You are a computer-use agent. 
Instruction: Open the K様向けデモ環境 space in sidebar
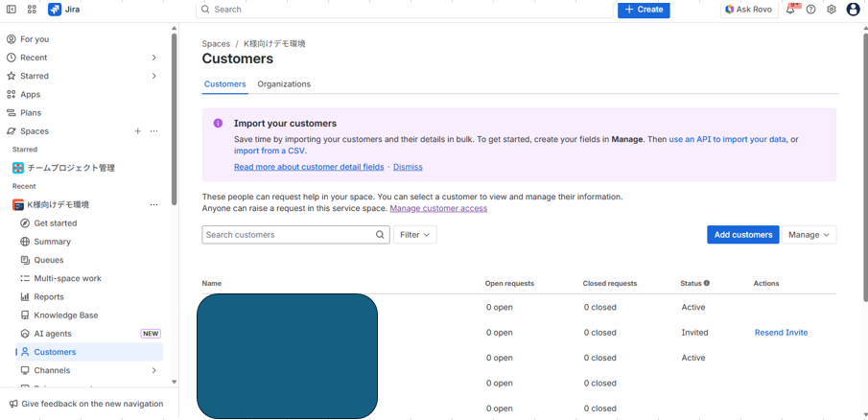[x=59, y=205]
